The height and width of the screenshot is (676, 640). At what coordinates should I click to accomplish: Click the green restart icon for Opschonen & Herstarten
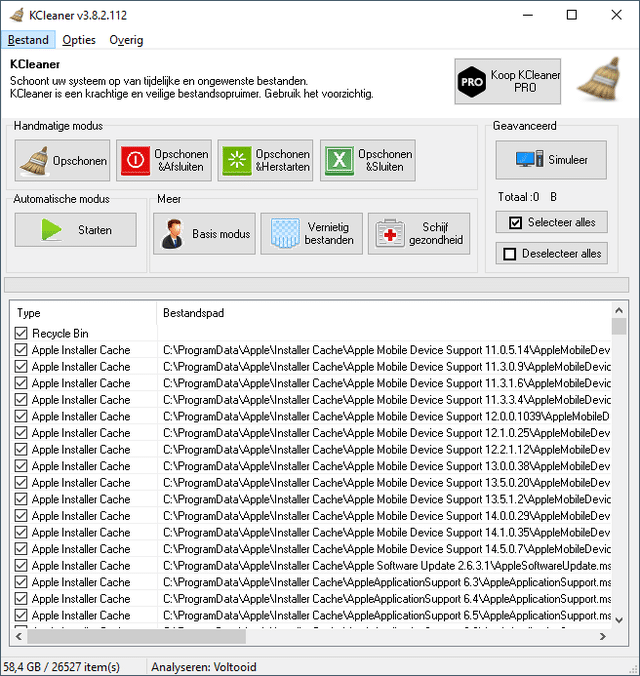pyautogui.click(x=237, y=160)
